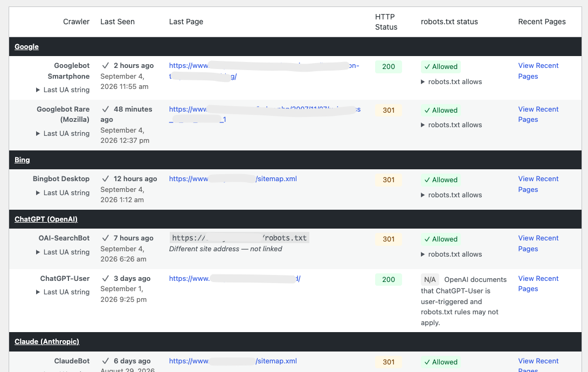Click the 301 status badge for ClaudeBot
Image resolution: width=588 pixels, height=372 pixels.
[389, 362]
